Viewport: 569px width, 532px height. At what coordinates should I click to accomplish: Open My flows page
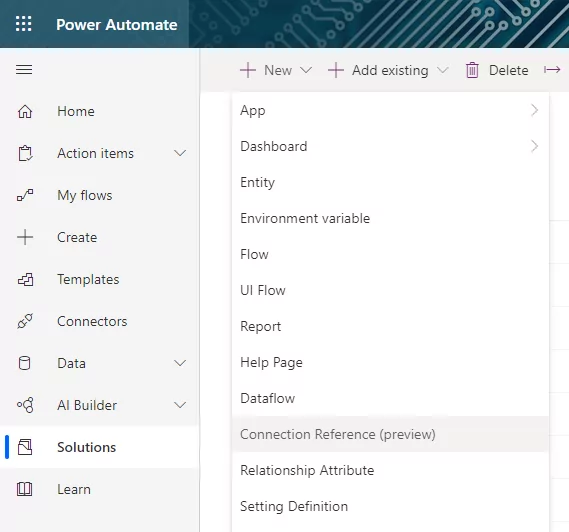coord(85,195)
